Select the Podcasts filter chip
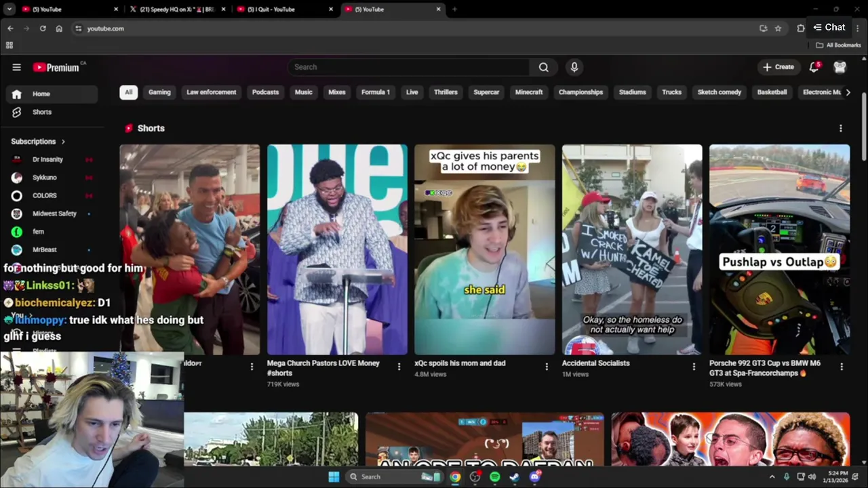The height and width of the screenshot is (488, 868). click(266, 92)
